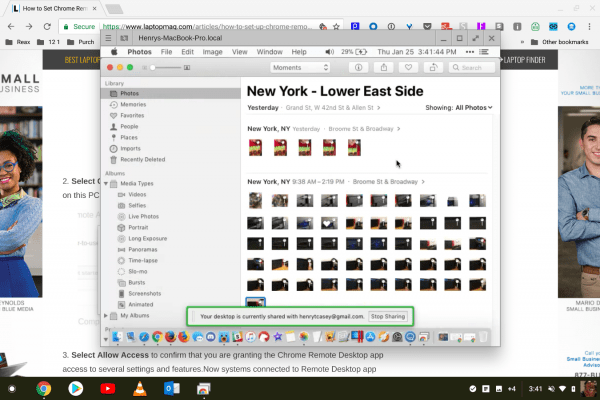The image size is (600, 400).
Task: Open the Pocket extension in Chrome toolbar
Action: 427,26
